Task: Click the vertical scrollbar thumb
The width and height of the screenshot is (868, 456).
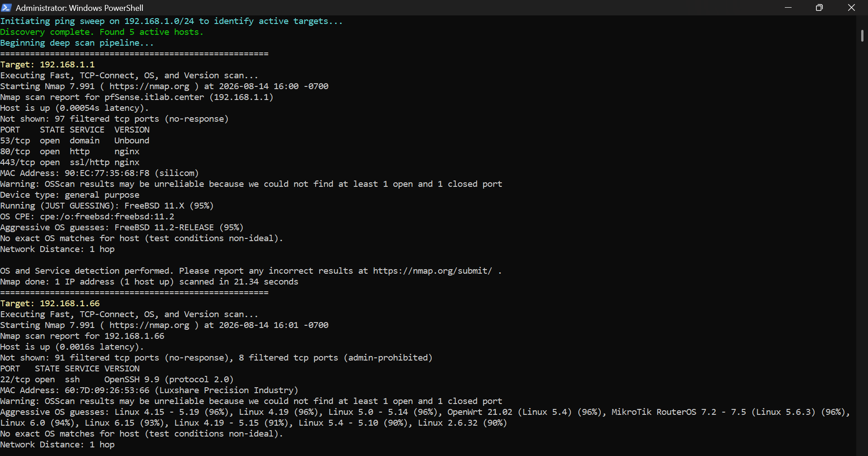Action: [x=862, y=36]
